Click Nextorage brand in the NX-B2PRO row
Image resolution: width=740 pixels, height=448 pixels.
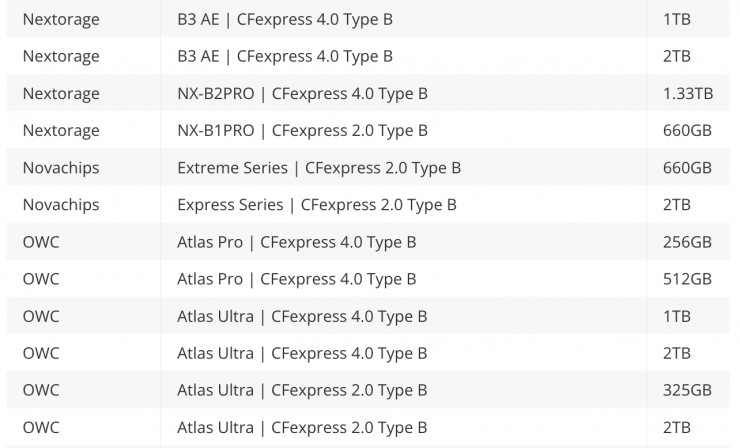(61, 93)
